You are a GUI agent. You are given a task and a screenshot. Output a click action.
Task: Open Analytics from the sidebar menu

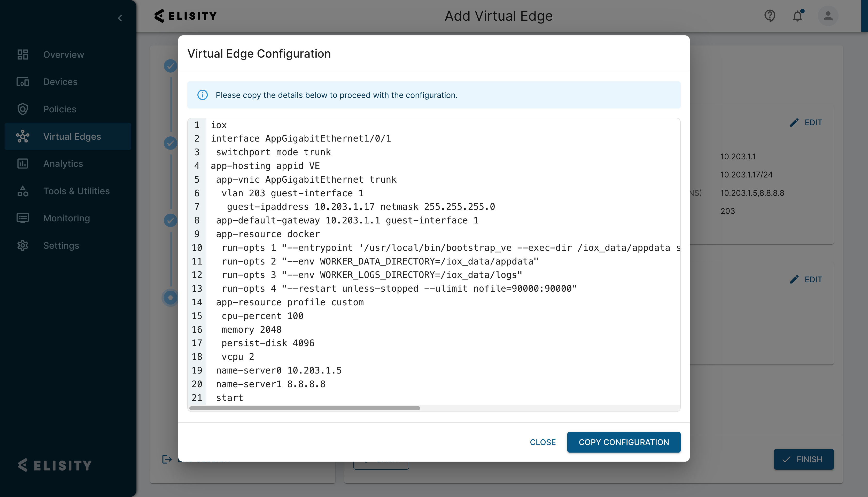pos(63,164)
